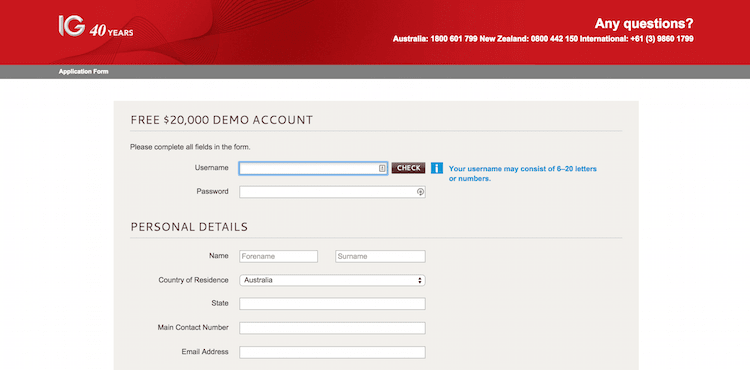Click the 'Username' label

211,168
